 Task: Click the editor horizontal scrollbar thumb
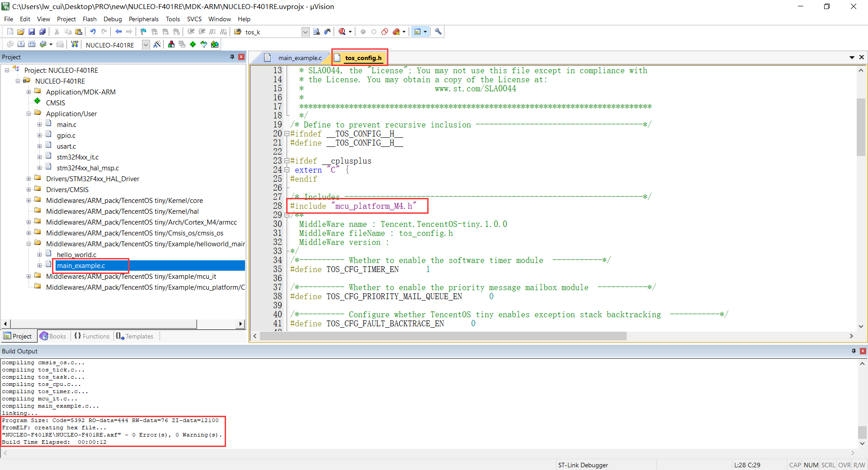(x=443, y=336)
